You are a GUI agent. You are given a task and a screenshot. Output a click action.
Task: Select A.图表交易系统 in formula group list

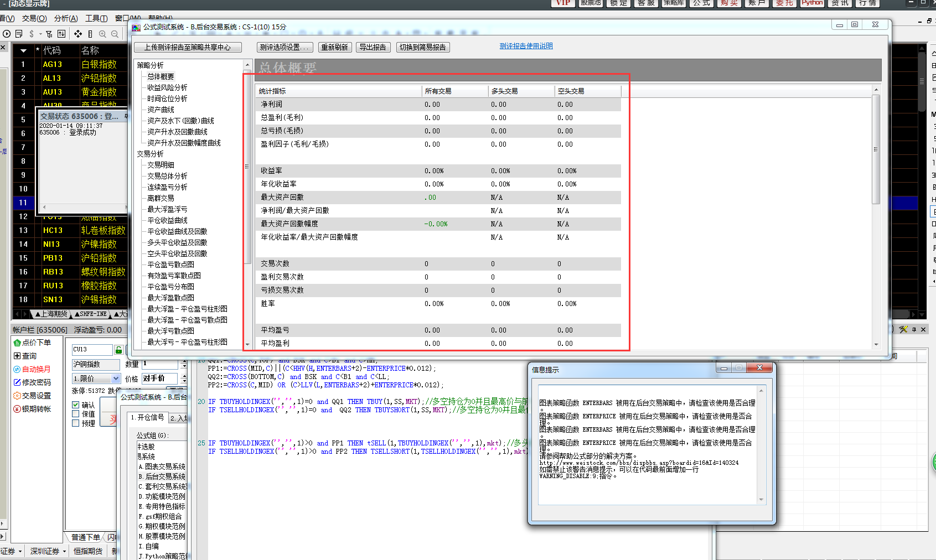coord(162,466)
